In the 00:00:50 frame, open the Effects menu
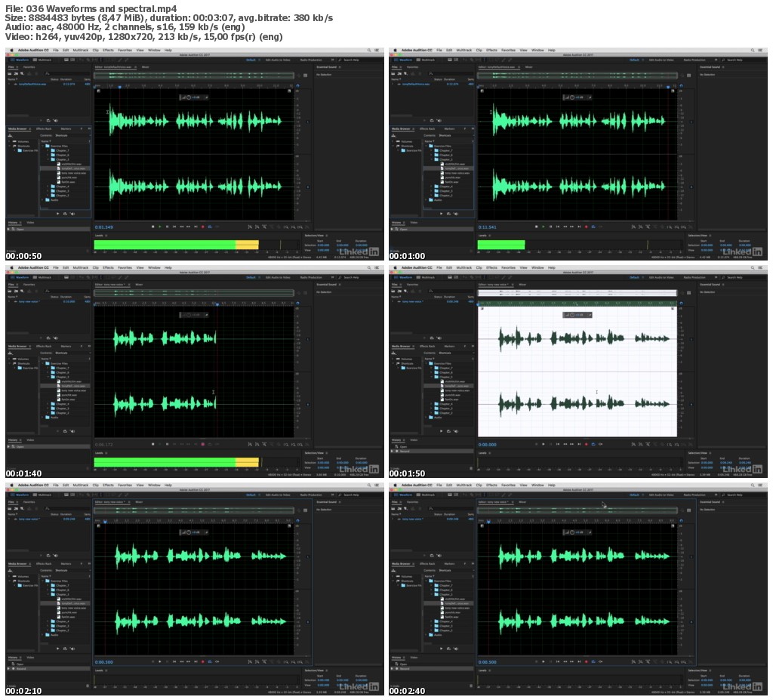 point(109,50)
